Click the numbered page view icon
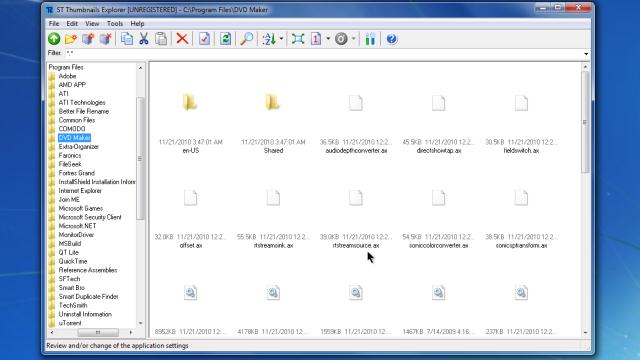 click(316, 39)
